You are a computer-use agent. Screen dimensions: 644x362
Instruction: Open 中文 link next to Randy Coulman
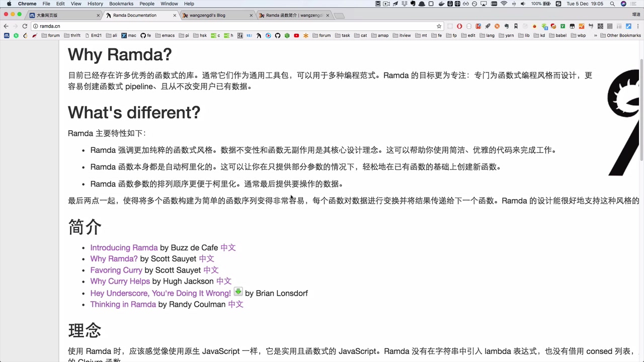point(235,304)
